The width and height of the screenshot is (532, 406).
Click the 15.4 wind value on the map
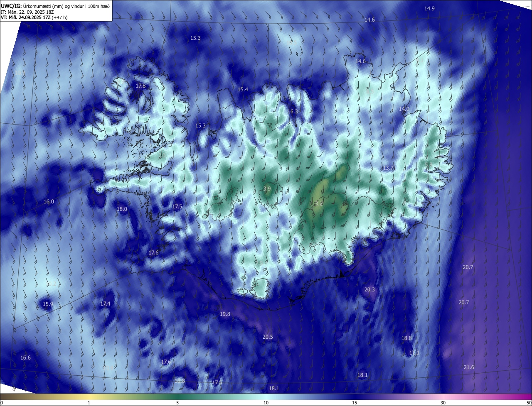243,90
